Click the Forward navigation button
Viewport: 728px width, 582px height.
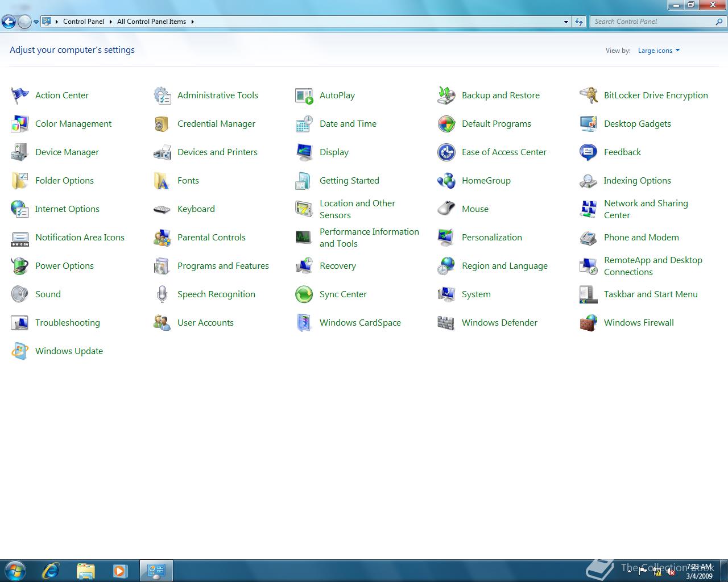(x=24, y=22)
